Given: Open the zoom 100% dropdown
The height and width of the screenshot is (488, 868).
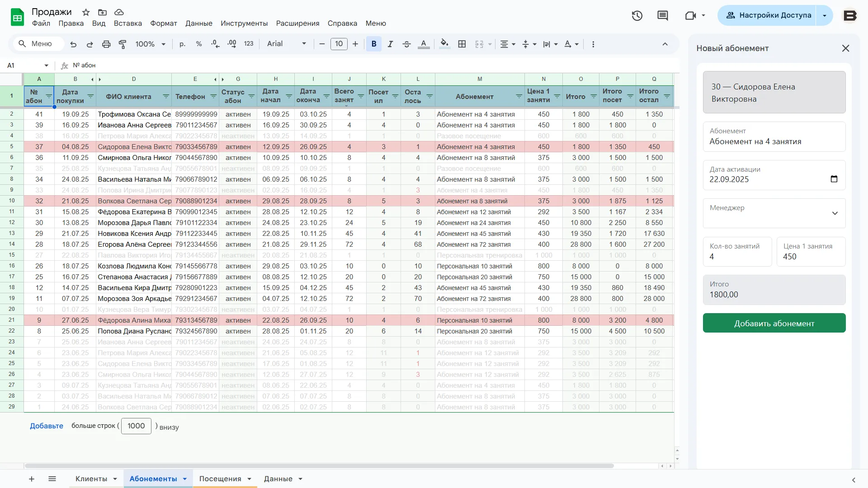Looking at the screenshot, I should coord(151,44).
